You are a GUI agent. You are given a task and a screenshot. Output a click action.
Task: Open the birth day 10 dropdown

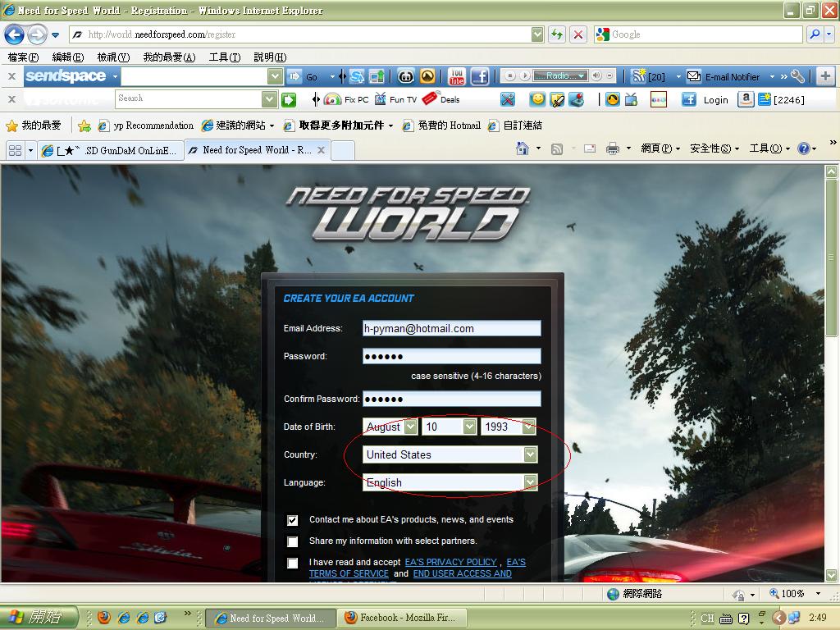[470, 427]
